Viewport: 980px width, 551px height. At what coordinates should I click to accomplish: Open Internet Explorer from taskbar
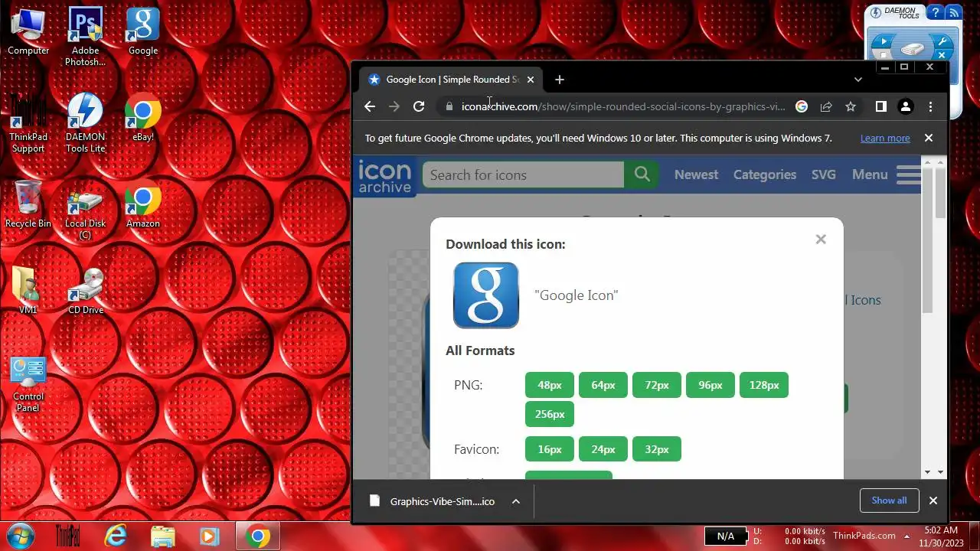tap(116, 536)
